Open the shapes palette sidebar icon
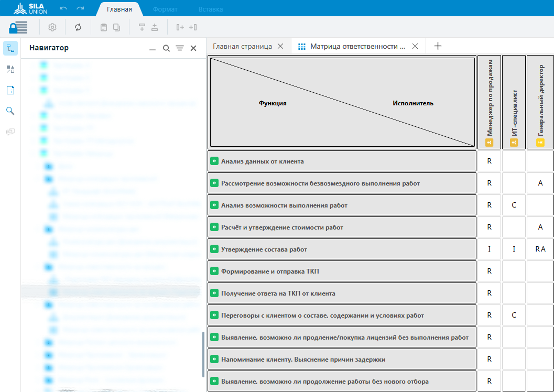The height and width of the screenshot is (392, 554). (10, 69)
